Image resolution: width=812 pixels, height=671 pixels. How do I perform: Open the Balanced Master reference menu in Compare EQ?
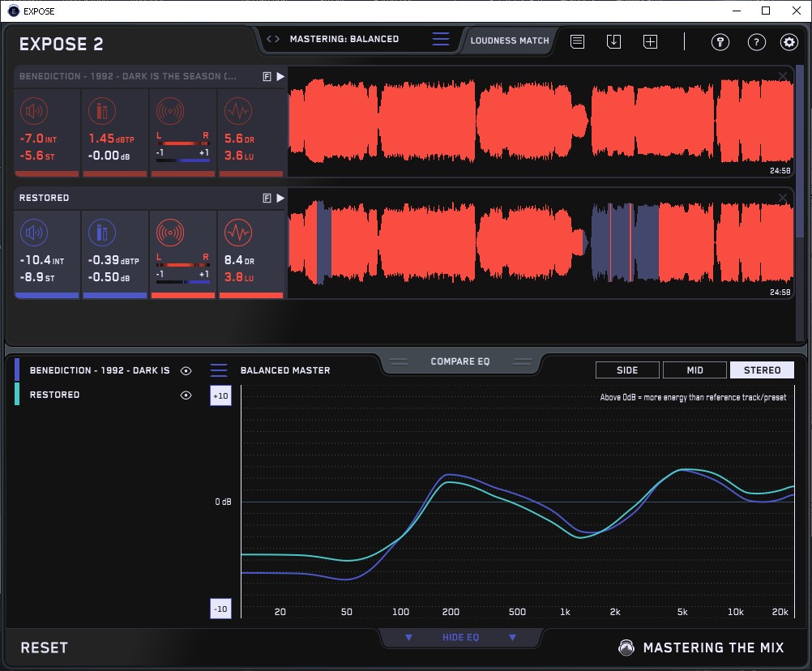click(219, 370)
